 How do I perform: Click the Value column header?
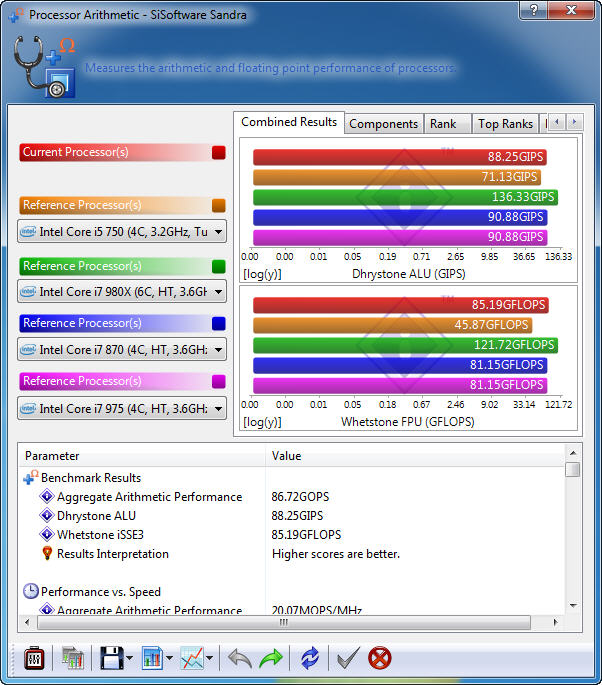pyautogui.click(x=415, y=456)
